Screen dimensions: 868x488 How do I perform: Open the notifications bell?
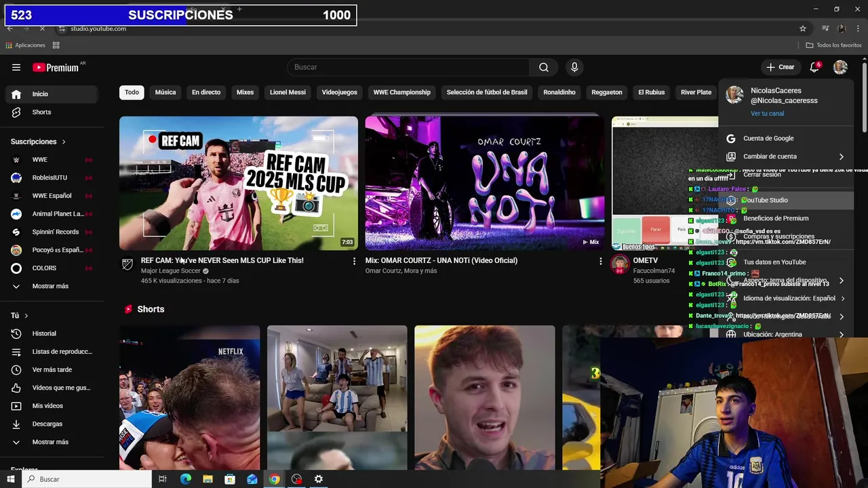click(x=815, y=67)
